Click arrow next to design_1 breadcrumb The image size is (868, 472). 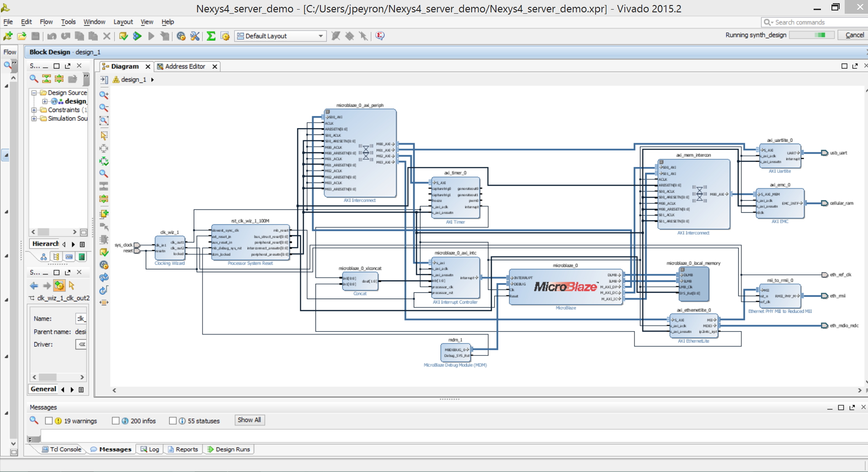pyautogui.click(x=152, y=80)
